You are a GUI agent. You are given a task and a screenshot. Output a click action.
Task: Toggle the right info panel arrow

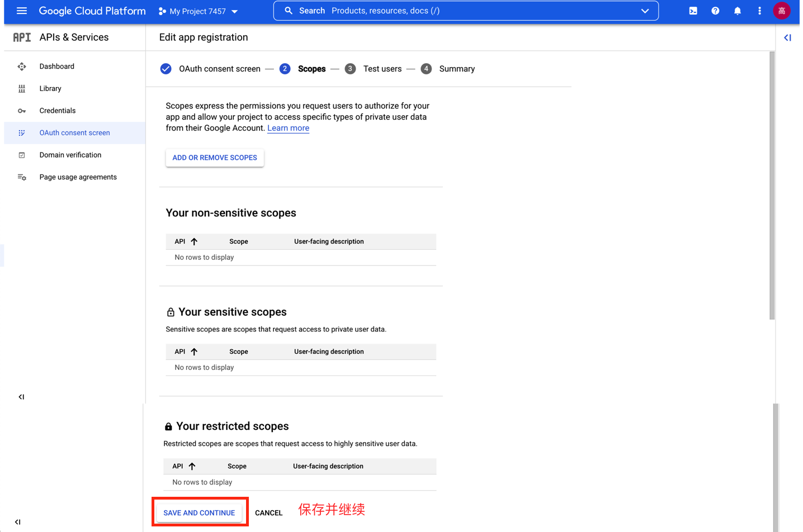click(x=787, y=37)
